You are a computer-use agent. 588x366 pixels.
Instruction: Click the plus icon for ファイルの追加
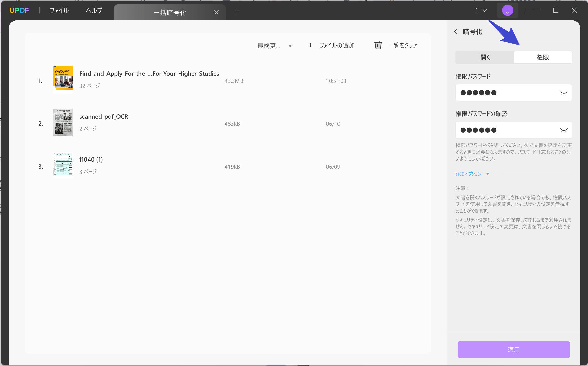(311, 45)
